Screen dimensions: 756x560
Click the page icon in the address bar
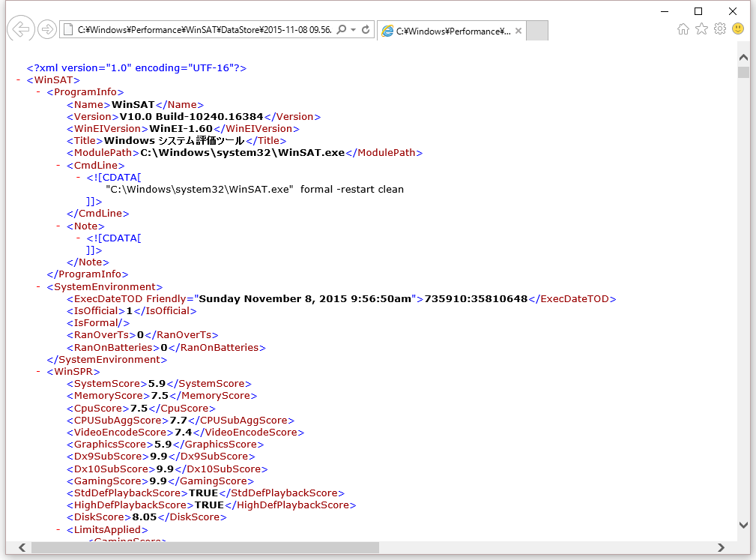click(x=68, y=29)
